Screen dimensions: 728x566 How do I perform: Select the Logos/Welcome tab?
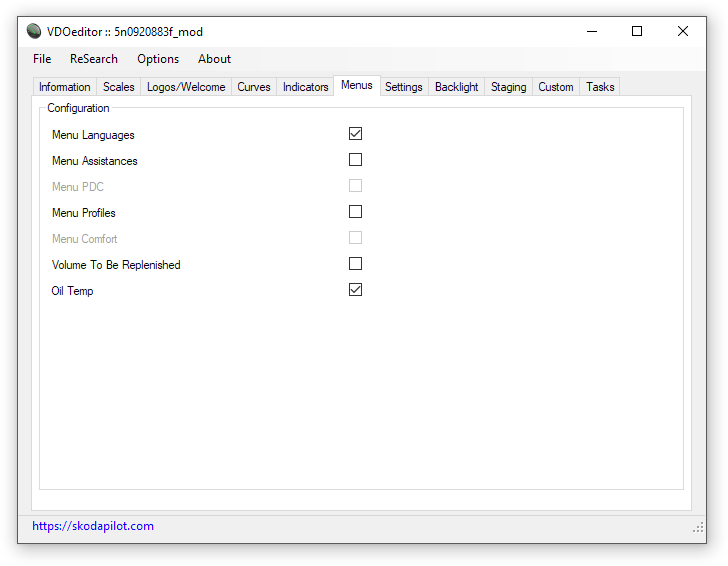[x=186, y=87]
